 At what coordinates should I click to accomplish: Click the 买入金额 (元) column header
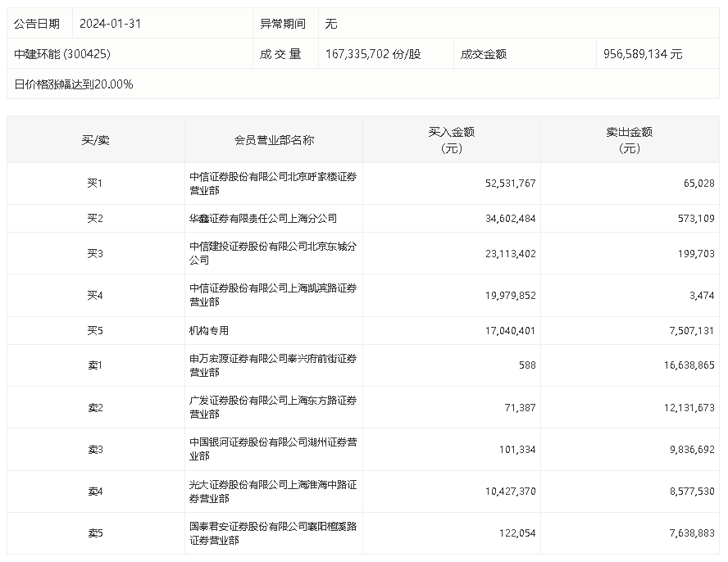[451, 140]
